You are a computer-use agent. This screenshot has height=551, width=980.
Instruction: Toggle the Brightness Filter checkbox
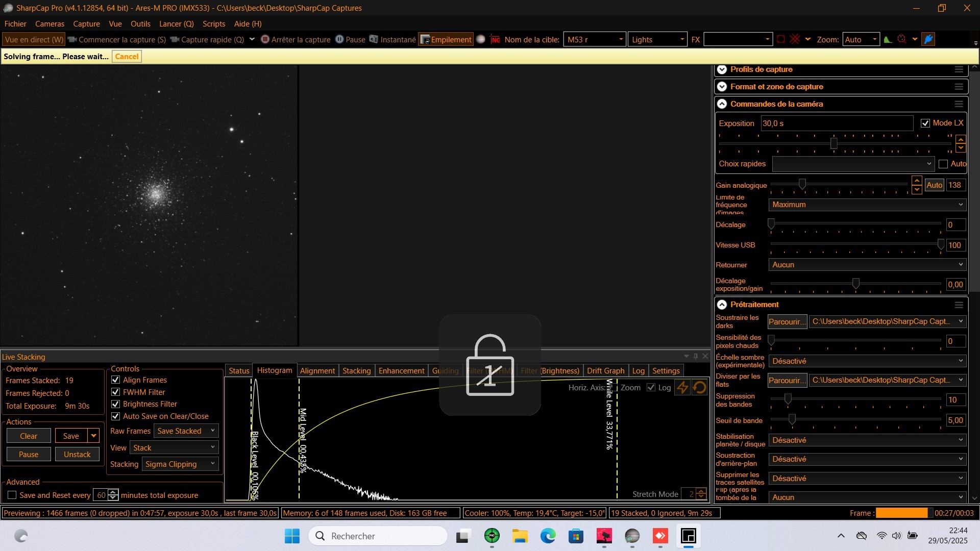tap(116, 404)
